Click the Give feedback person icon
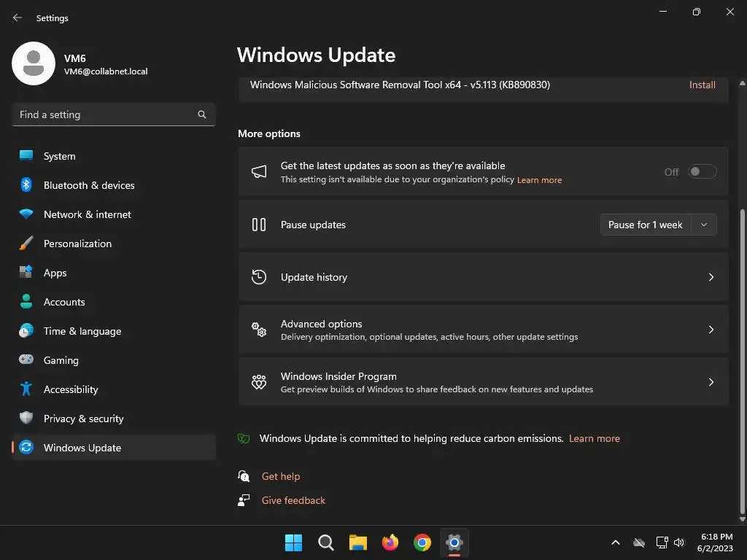The height and width of the screenshot is (560, 747). [244, 500]
